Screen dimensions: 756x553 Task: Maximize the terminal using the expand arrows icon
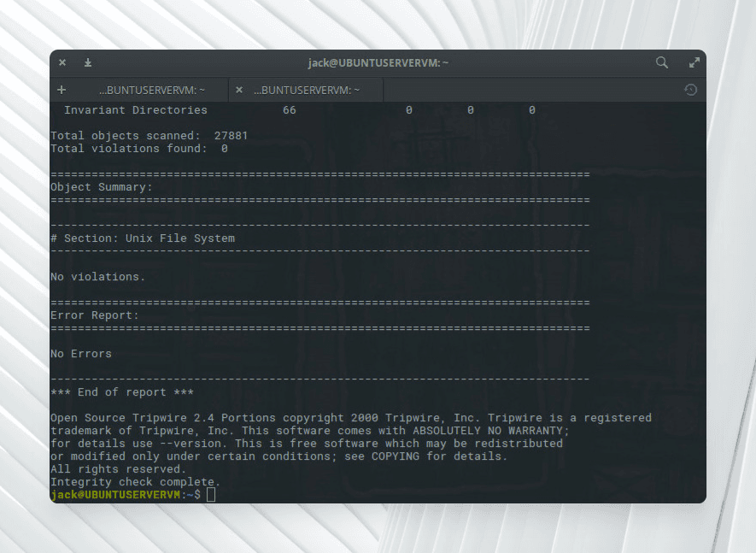click(694, 62)
